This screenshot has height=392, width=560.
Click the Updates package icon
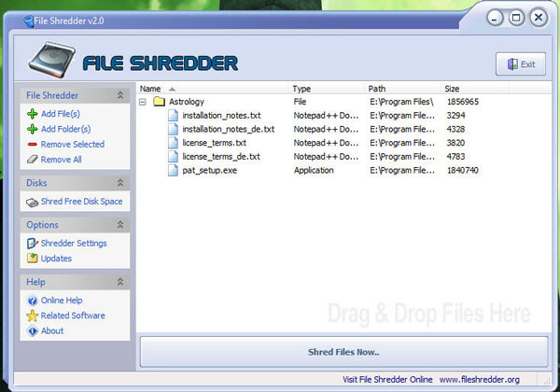pyautogui.click(x=32, y=258)
